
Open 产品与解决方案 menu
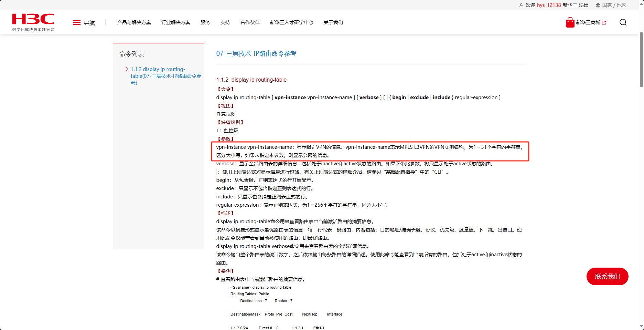[134, 22]
